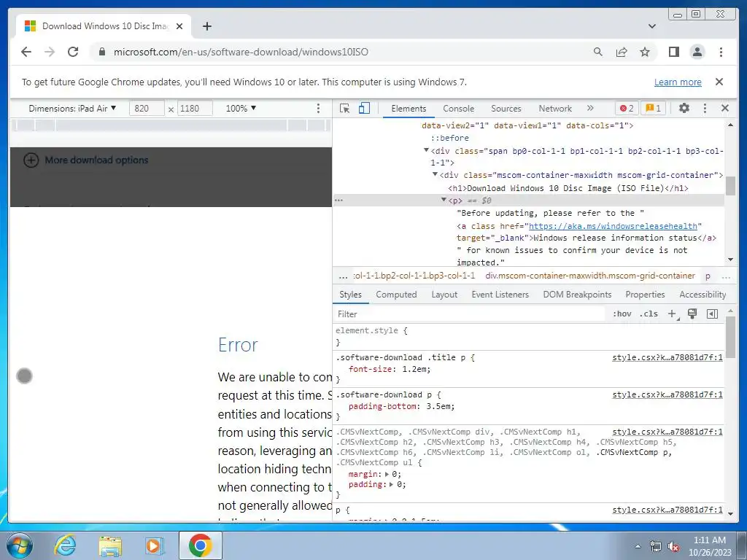
Task: Select the h1 Download Windows 10 node
Action: pos(568,188)
